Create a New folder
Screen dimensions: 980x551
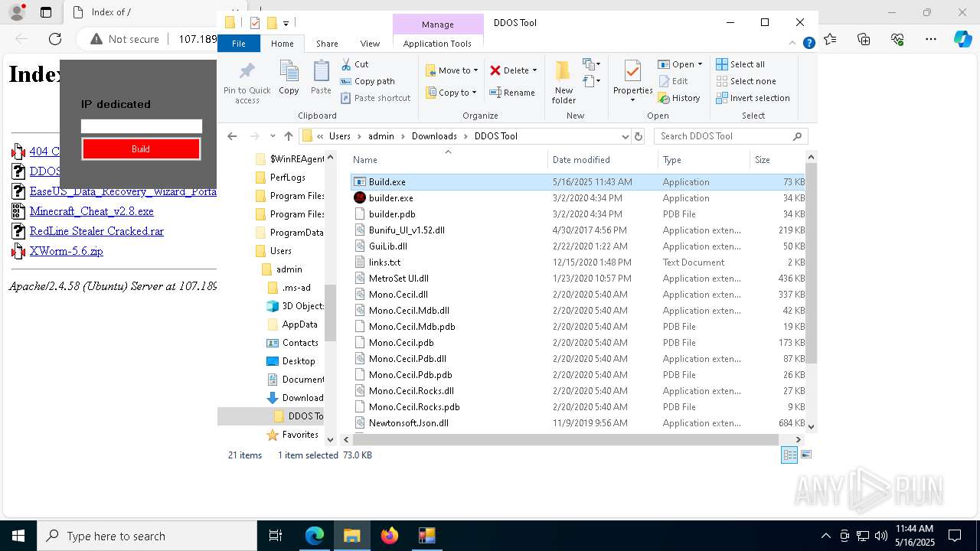[x=563, y=83]
